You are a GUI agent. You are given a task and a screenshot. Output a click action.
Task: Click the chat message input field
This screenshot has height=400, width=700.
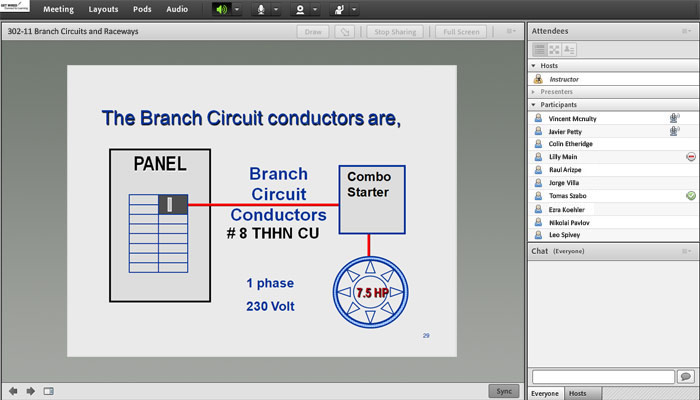pos(603,376)
